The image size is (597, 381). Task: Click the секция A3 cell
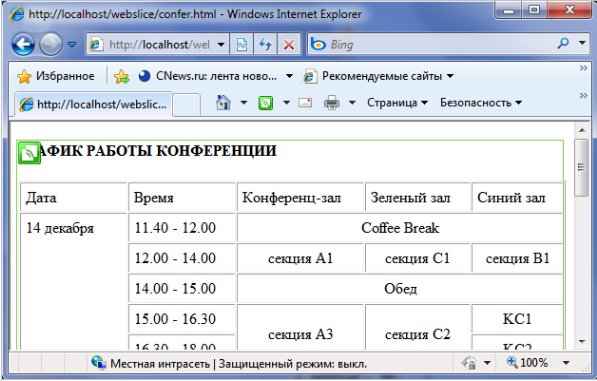coord(300,327)
